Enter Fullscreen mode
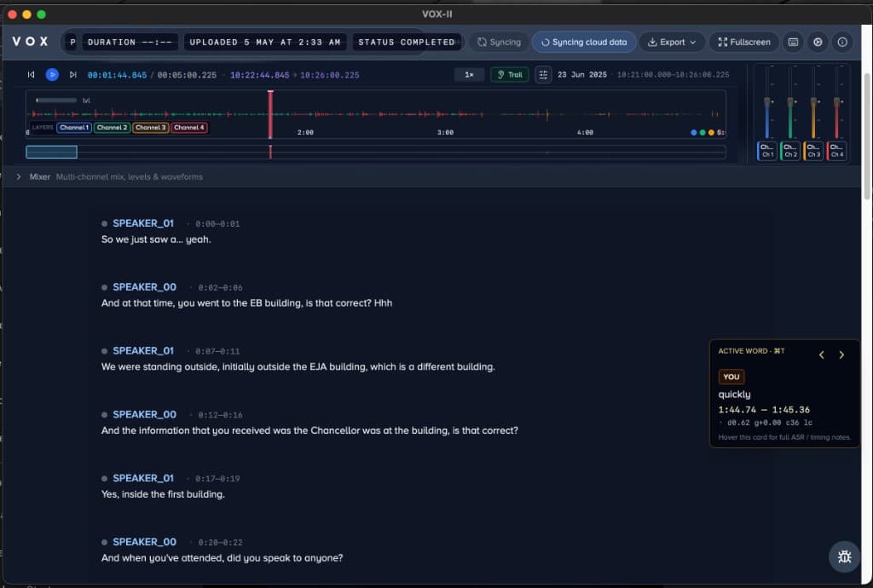The height and width of the screenshot is (588, 873). [743, 43]
